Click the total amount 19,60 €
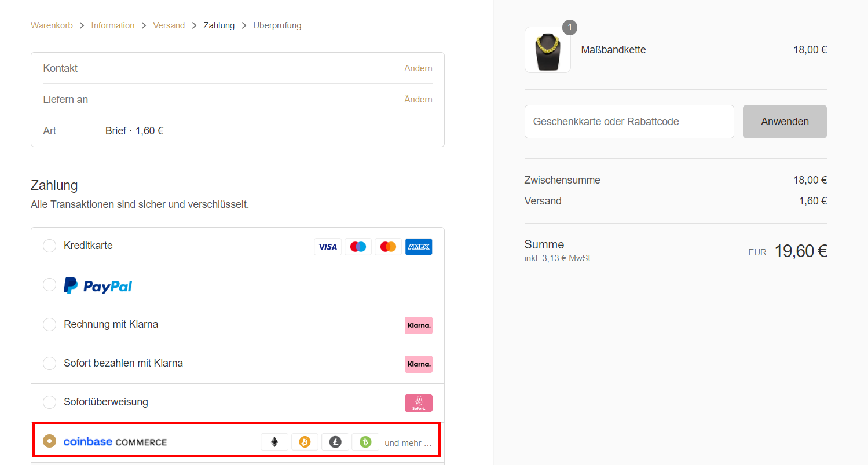The width and height of the screenshot is (868, 465). 801,251
